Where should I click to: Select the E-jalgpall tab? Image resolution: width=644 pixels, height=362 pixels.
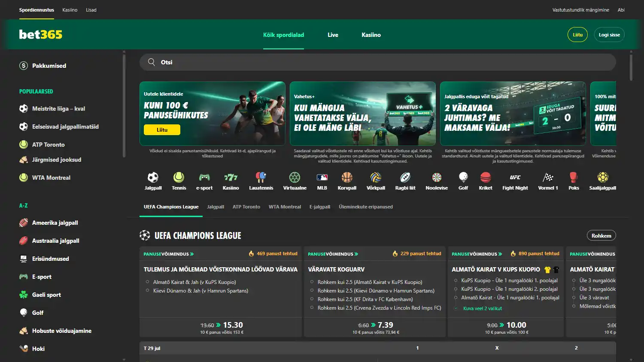(320, 207)
